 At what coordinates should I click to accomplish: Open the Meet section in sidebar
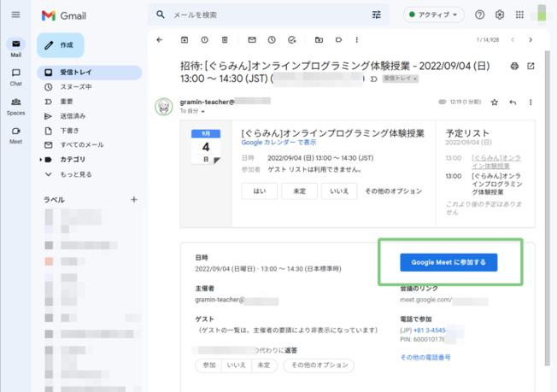click(15, 135)
